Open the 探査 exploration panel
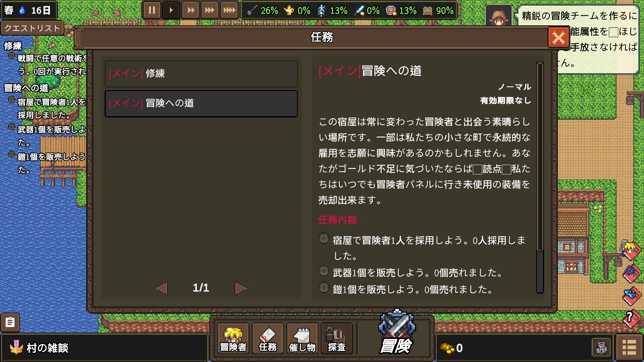This screenshot has height=362, width=644. pyautogui.click(x=337, y=339)
